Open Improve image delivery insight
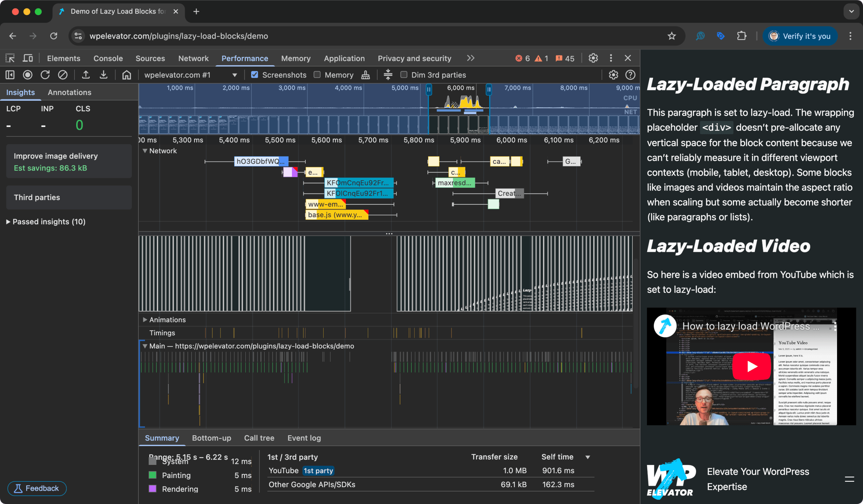 (x=69, y=161)
